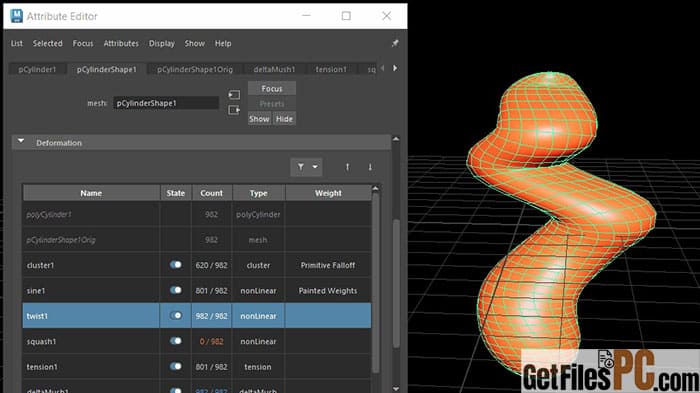700x393 pixels.
Task: Select the pCylinderShape1Orig row
Action: point(197,239)
